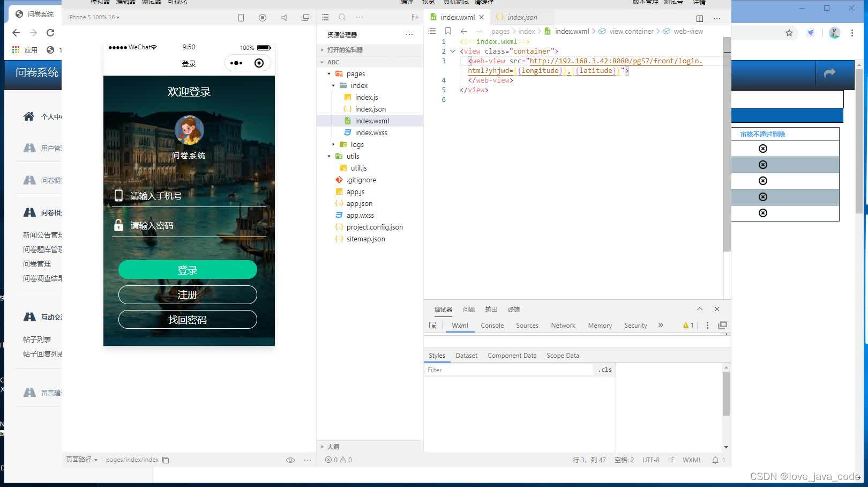Expand the logs folder
The height and width of the screenshot is (487, 868).
pos(333,145)
